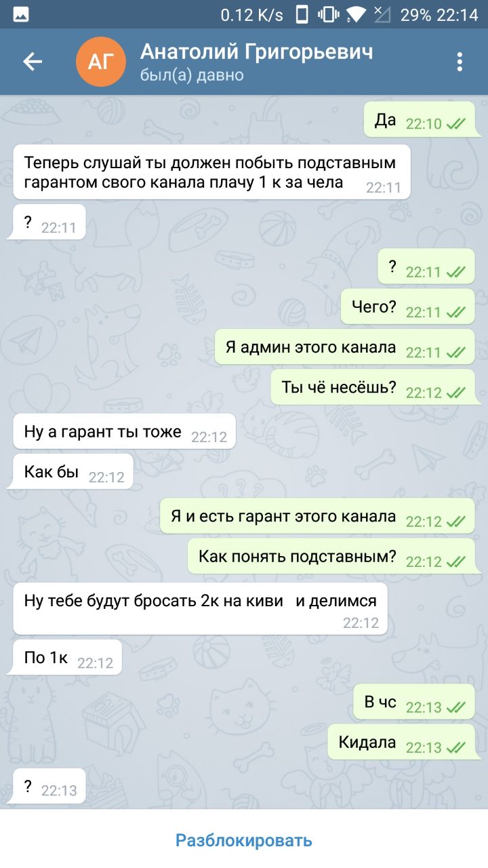Tap read checkmarks on the Да message
This screenshot has width=488, height=868.
[x=456, y=123]
